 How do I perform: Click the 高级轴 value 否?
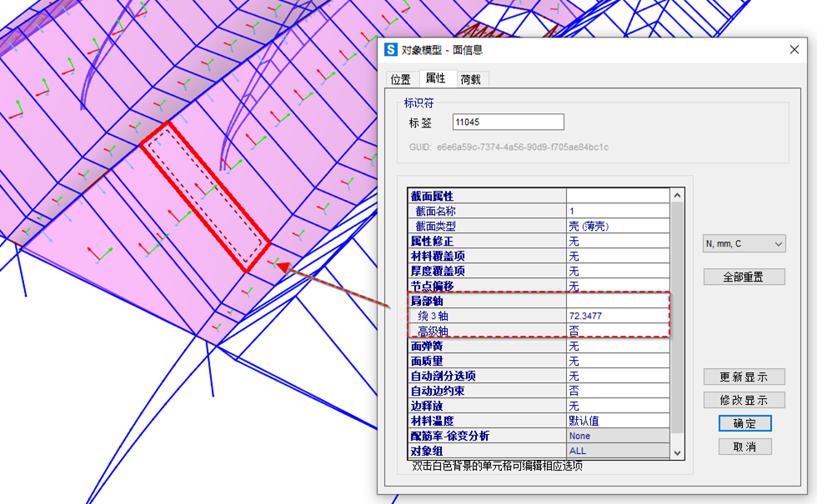click(x=617, y=331)
